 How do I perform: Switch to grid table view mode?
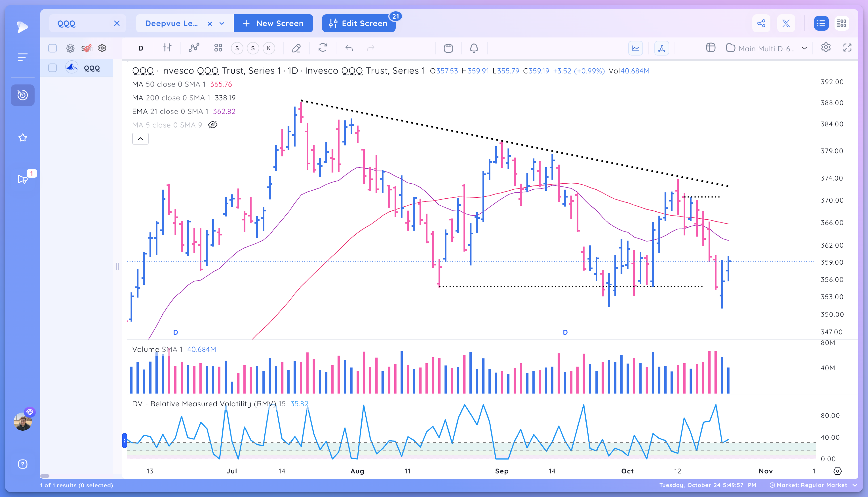click(x=842, y=23)
